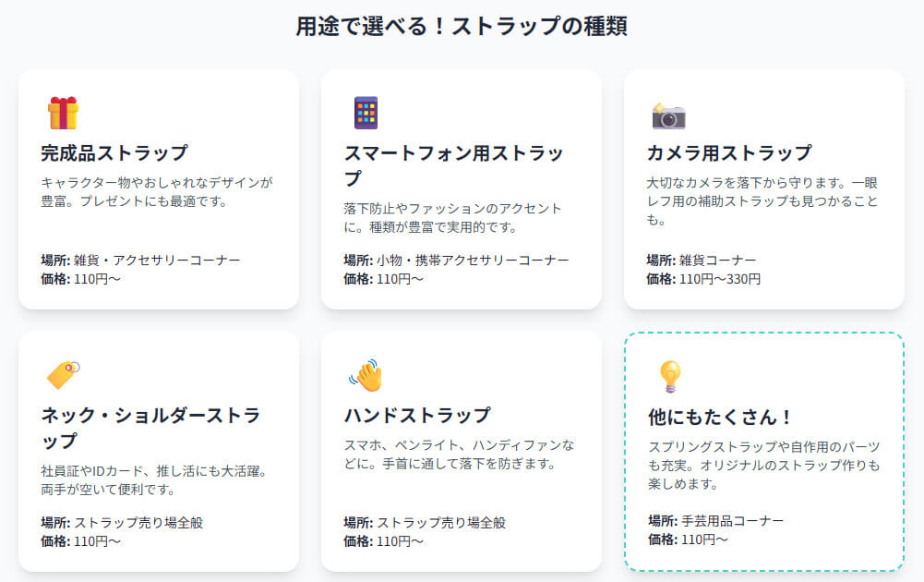Click the 手芸用品コーナー location text
This screenshot has width=924, height=582.
coord(733,521)
